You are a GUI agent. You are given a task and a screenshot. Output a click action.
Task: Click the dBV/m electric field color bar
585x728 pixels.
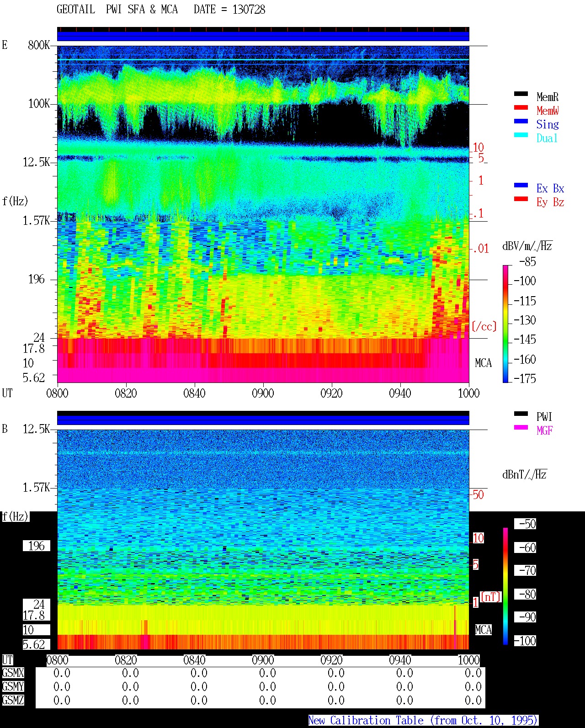tap(505, 324)
